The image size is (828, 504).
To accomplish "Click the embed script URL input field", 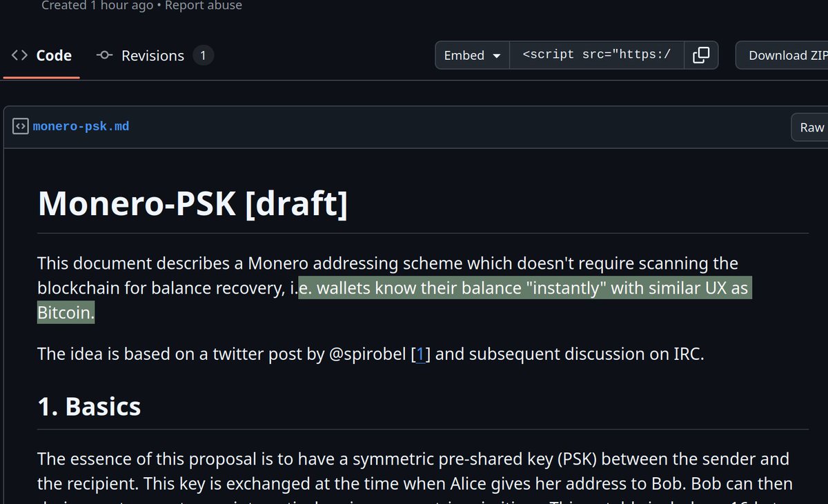I will pyautogui.click(x=597, y=56).
